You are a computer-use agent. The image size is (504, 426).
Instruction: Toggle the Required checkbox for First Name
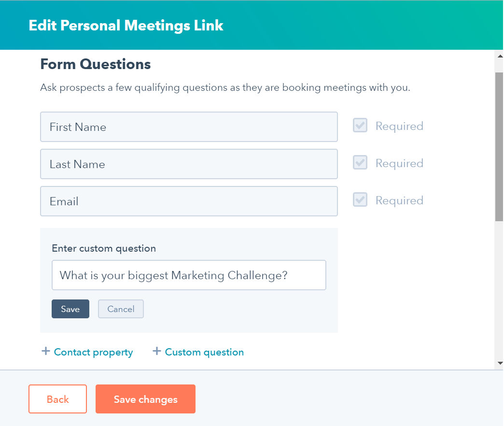[360, 126]
